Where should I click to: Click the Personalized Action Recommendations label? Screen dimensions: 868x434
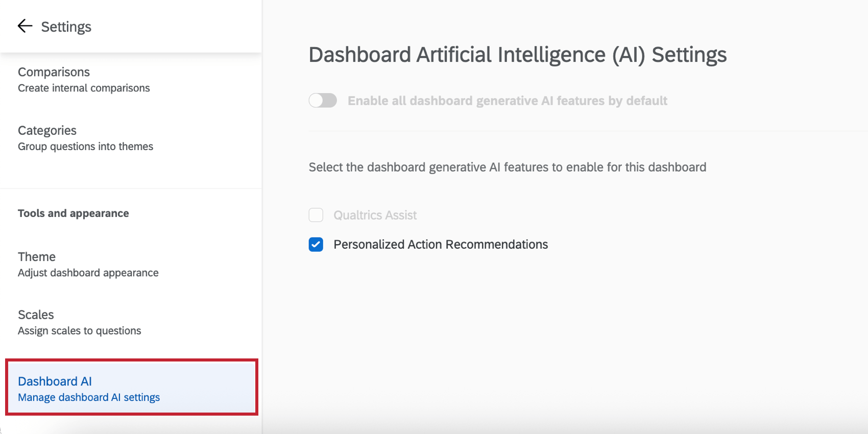[441, 245]
